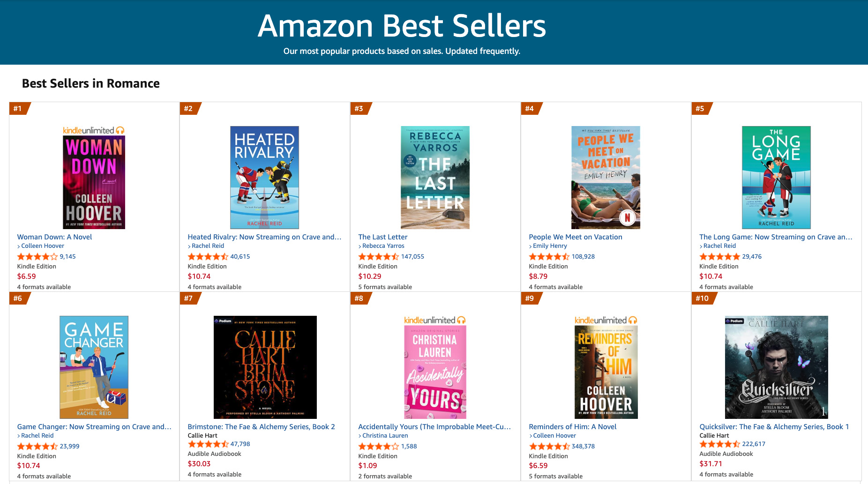Click the $10.74 price for Heated Rivalry
868x484 pixels.
tap(199, 276)
